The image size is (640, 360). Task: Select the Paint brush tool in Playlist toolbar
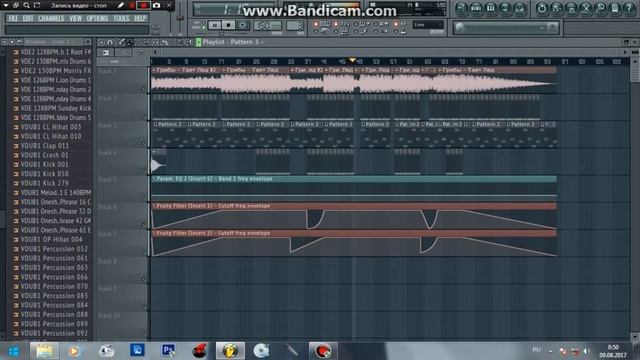130,42
